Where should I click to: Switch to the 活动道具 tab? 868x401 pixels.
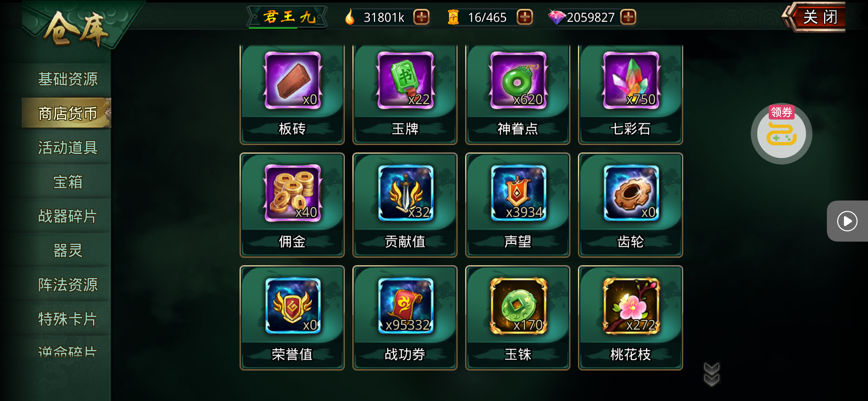click(x=68, y=148)
